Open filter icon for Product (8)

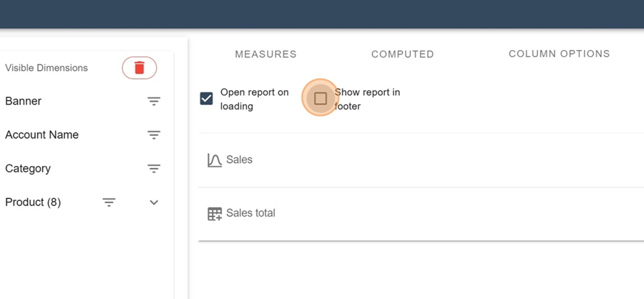pos(109,202)
